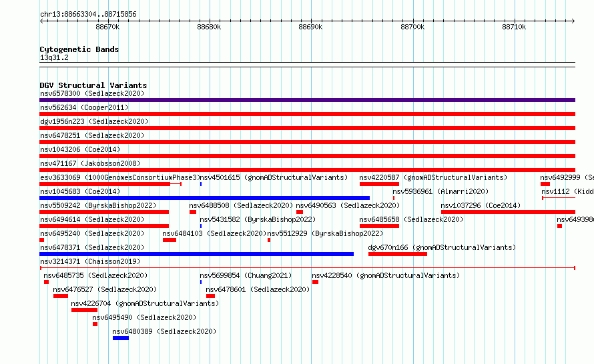Screen dimensions: 594x364
Task: Open nsv6495490 (Sedlazeck2020) label
Action: (x=144, y=317)
